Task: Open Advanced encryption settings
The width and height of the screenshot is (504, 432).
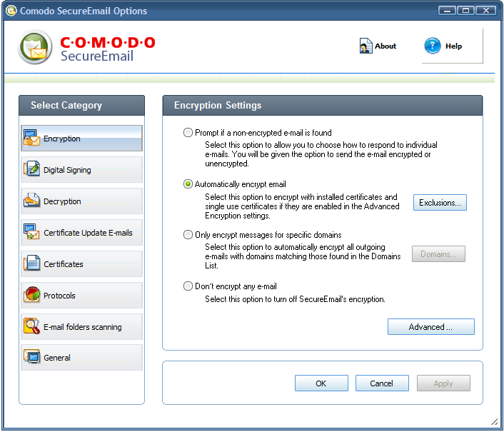Action: click(430, 327)
